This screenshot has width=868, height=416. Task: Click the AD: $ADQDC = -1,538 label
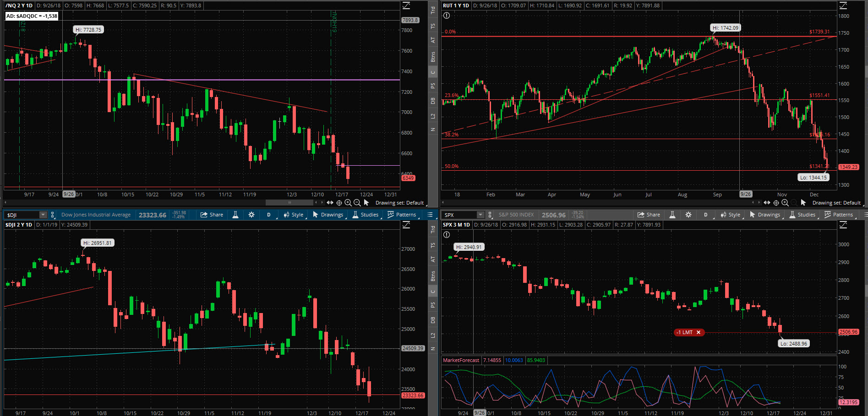32,16
